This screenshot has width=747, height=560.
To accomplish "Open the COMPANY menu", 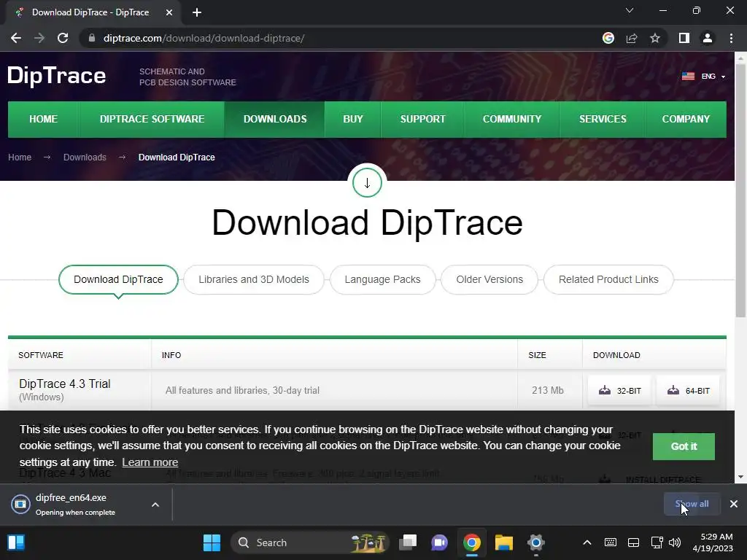I will 686,119.
